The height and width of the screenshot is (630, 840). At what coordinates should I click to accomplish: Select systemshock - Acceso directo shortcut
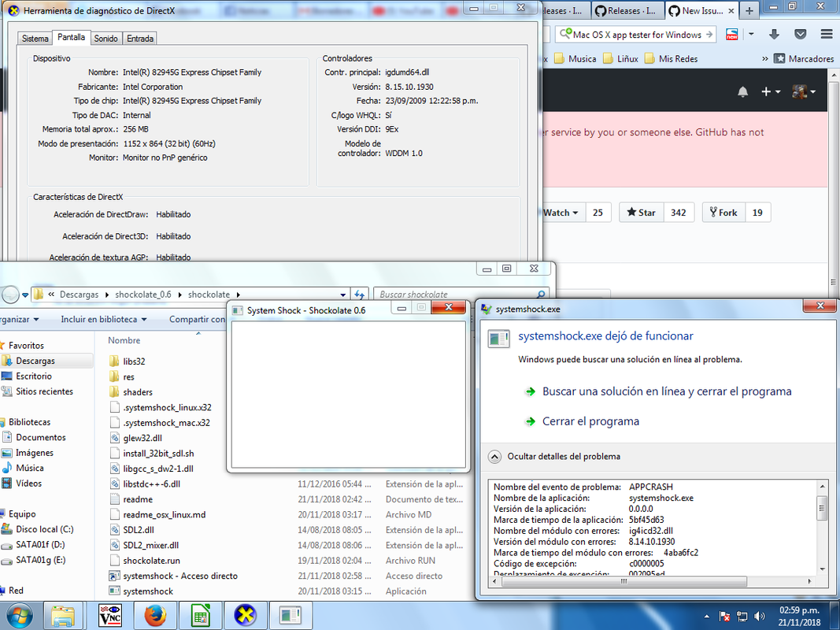[180, 576]
